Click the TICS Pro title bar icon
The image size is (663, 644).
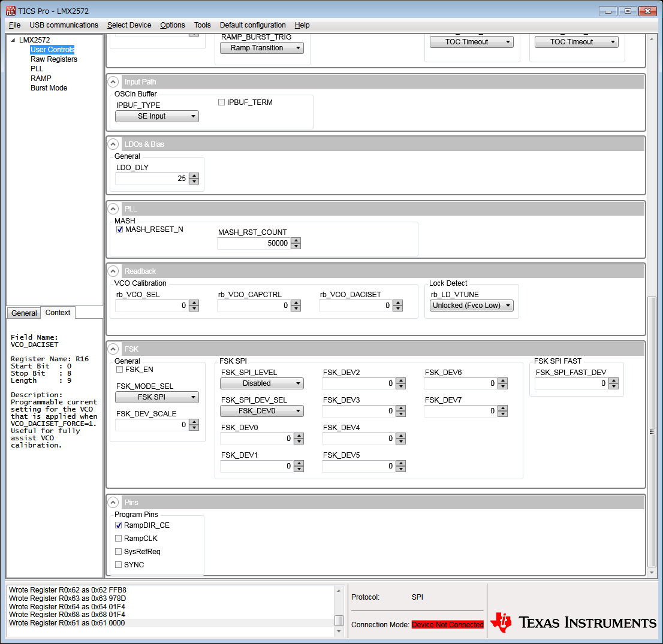click(x=11, y=11)
